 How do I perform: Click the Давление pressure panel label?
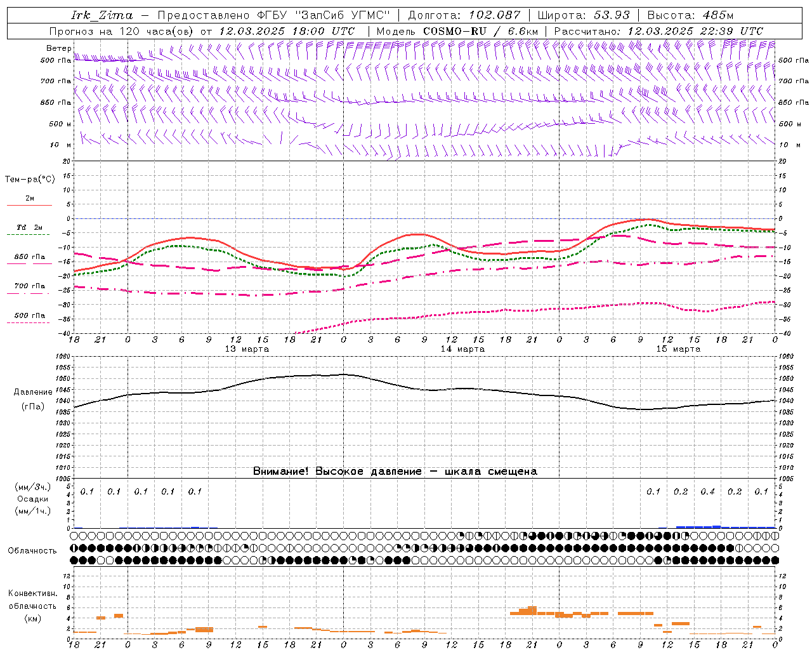[33, 392]
